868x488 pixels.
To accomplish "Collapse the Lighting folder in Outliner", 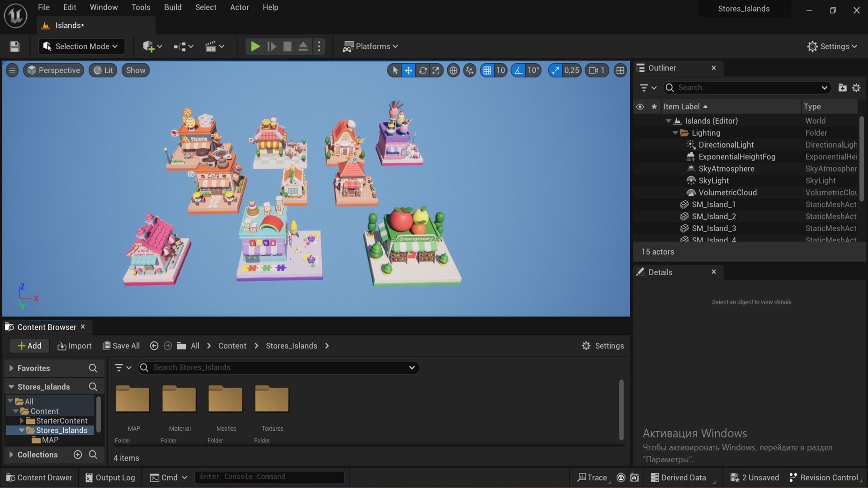I will coord(675,133).
